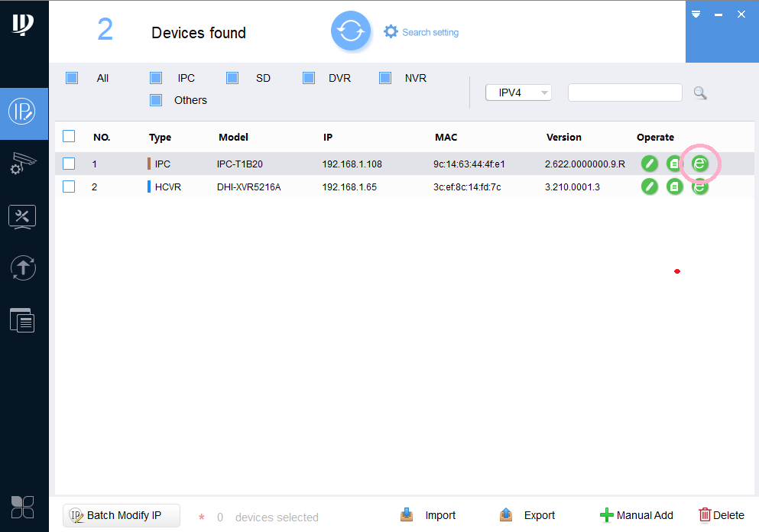Open the document pages sidebar icon
Viewport: 759px width, 532px height.
coord(22,320)
